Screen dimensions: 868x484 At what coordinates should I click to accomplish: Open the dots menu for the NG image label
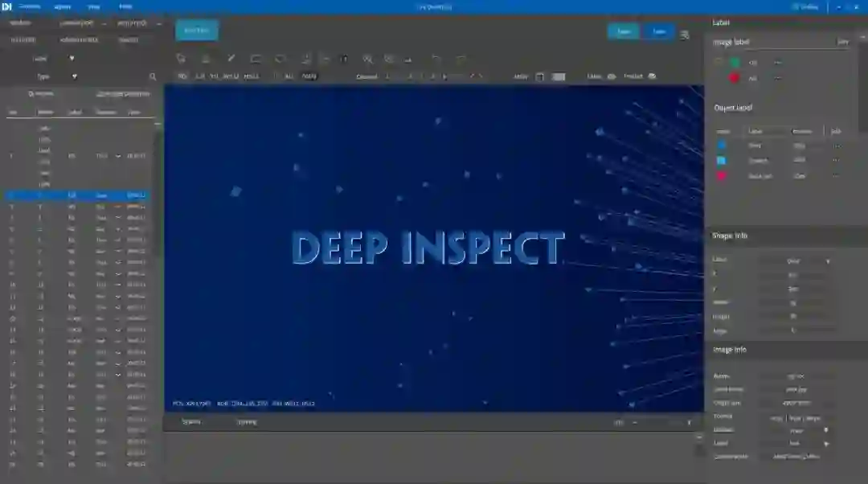point(778,78)
